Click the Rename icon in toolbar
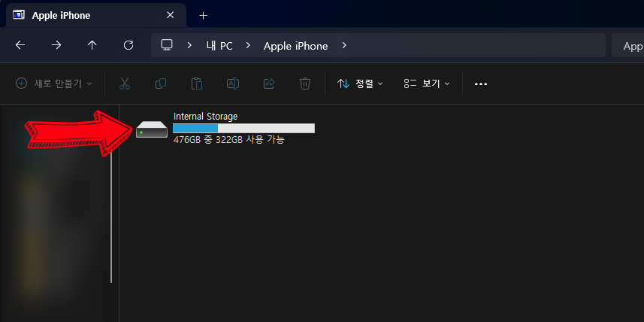The image size is (644, 322). click(x=233, y=84)
